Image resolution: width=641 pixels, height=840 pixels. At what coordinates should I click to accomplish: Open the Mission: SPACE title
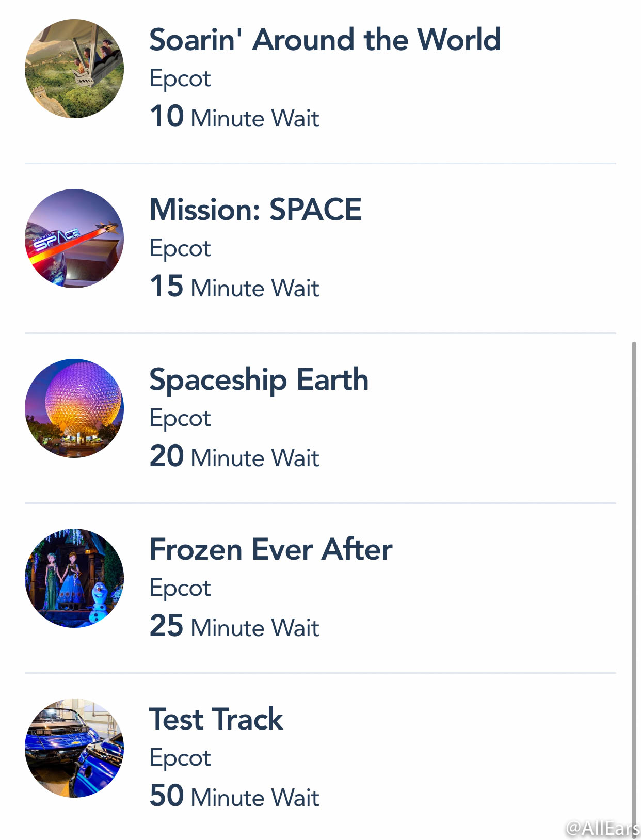255,210
